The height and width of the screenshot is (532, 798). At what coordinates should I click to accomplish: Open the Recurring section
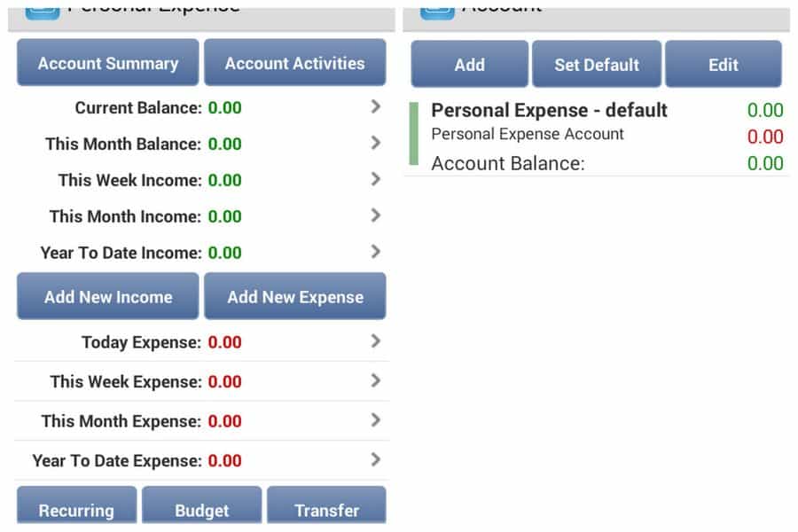[77, 505]
